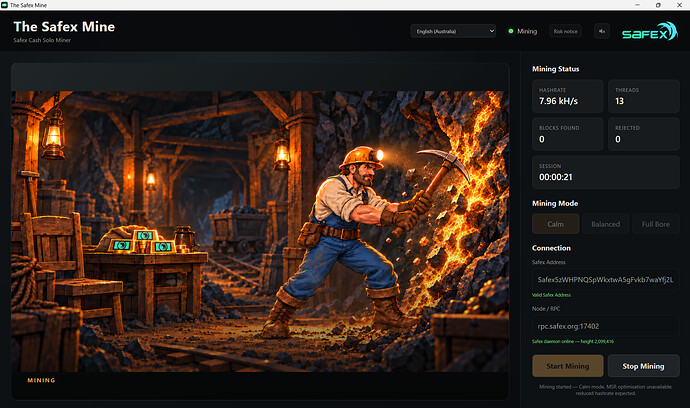The height and width of the screenshot is (408, 690).
Task: Click The Safex Mine title heading
Action: pyautogui.click(x=64, y=26)
